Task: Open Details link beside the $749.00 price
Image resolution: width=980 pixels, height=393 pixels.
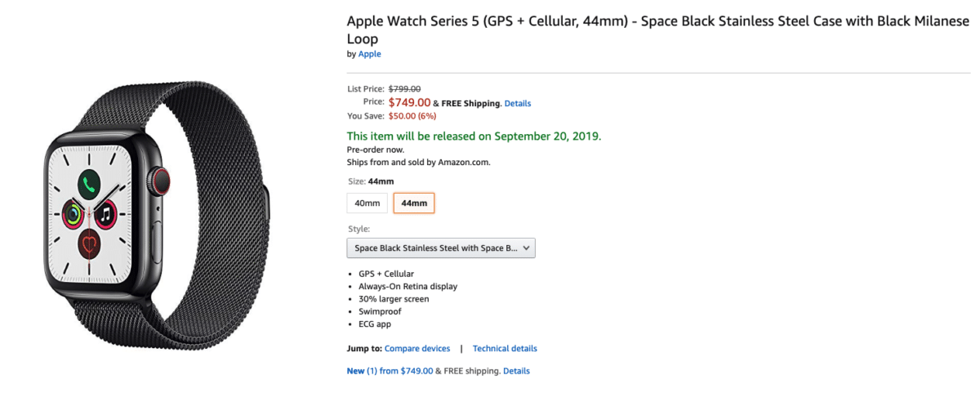Action: (518, 104)
